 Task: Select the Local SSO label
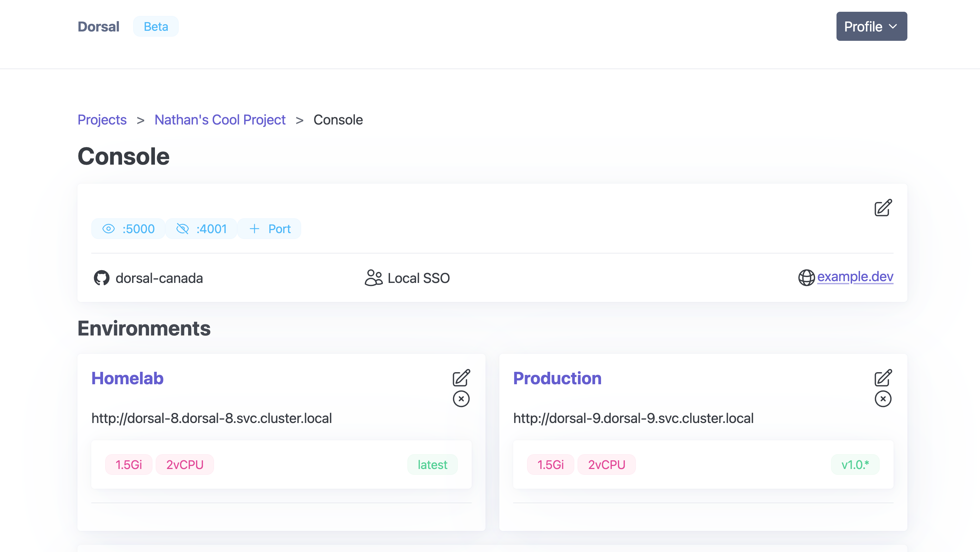tap(418, 278)
